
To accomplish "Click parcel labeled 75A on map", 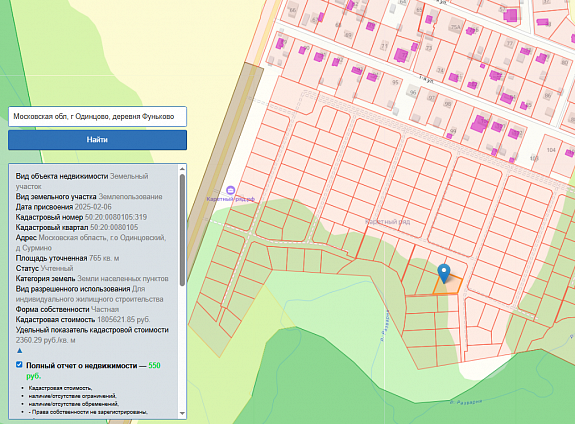I will click(455, 27).
